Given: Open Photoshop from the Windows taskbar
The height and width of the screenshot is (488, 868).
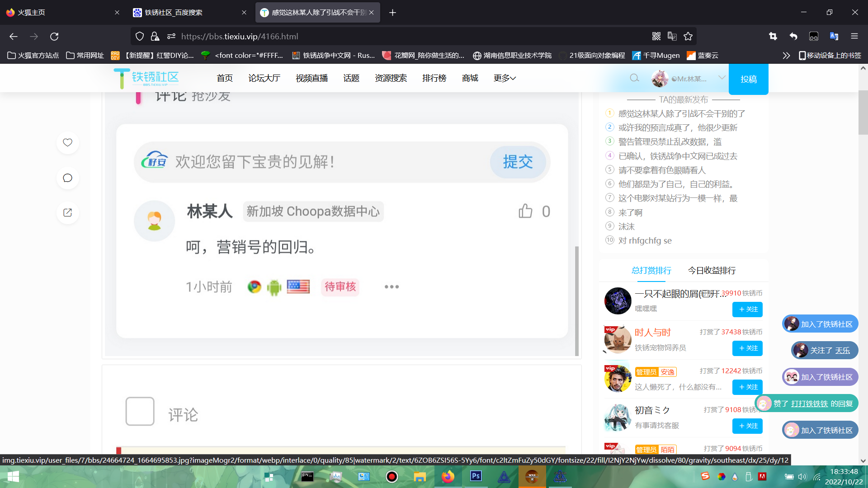Looking at the screenshot, I should (x=476, y=476).
